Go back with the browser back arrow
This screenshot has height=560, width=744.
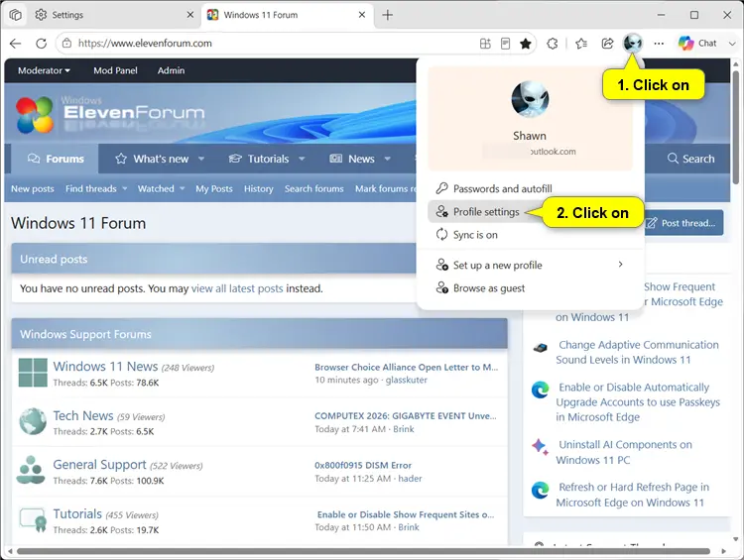(x=15, y=44)
